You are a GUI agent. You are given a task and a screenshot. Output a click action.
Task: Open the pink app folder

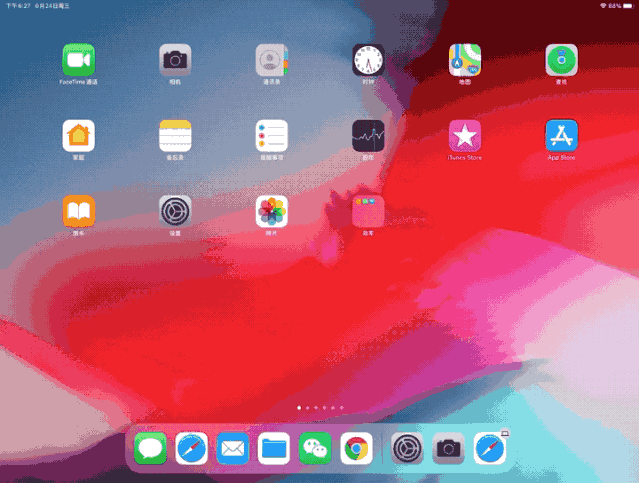(x=368, y=212)
